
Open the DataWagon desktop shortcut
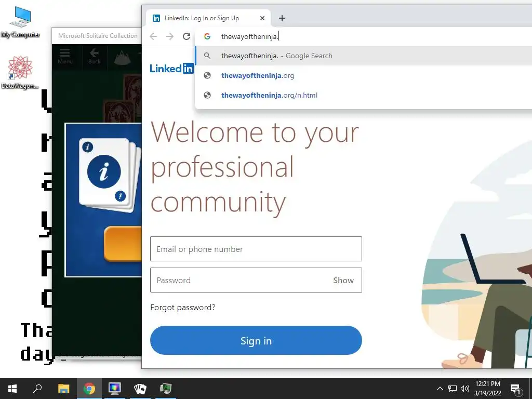pyautogui.click(x=20, y=72)
